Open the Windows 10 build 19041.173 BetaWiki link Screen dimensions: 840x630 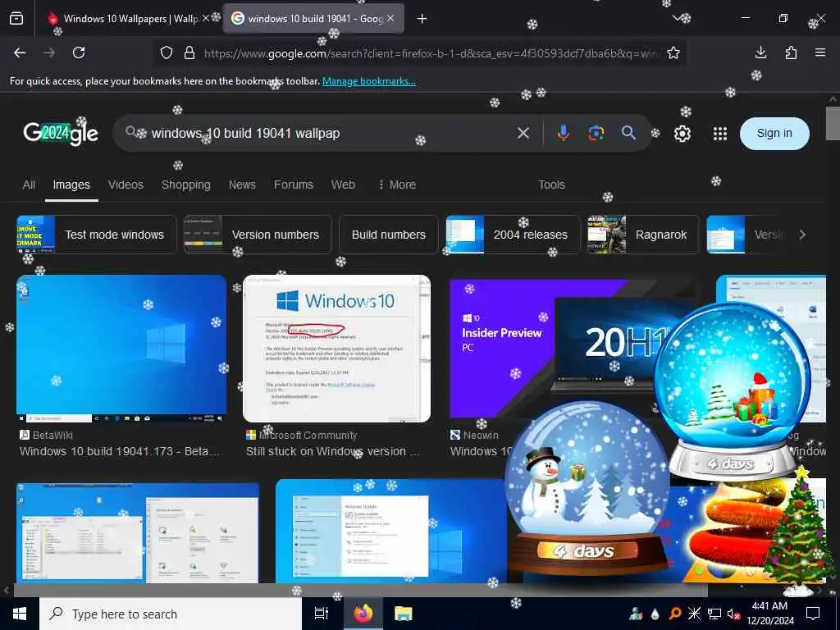[120, 452]
